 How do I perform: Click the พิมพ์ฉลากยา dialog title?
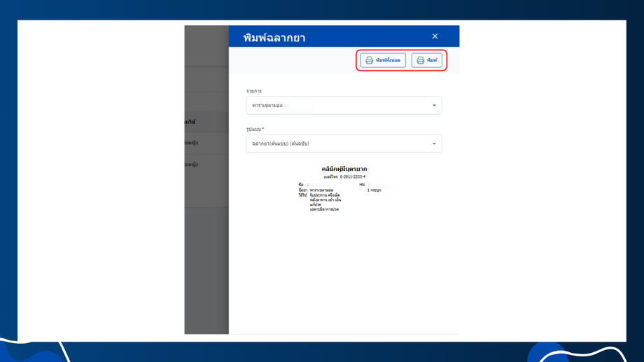pos(274,38)
